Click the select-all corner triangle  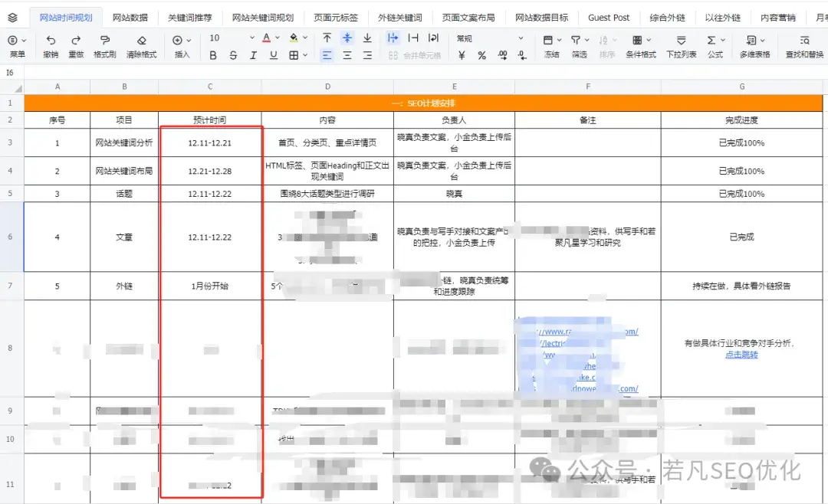18,88
